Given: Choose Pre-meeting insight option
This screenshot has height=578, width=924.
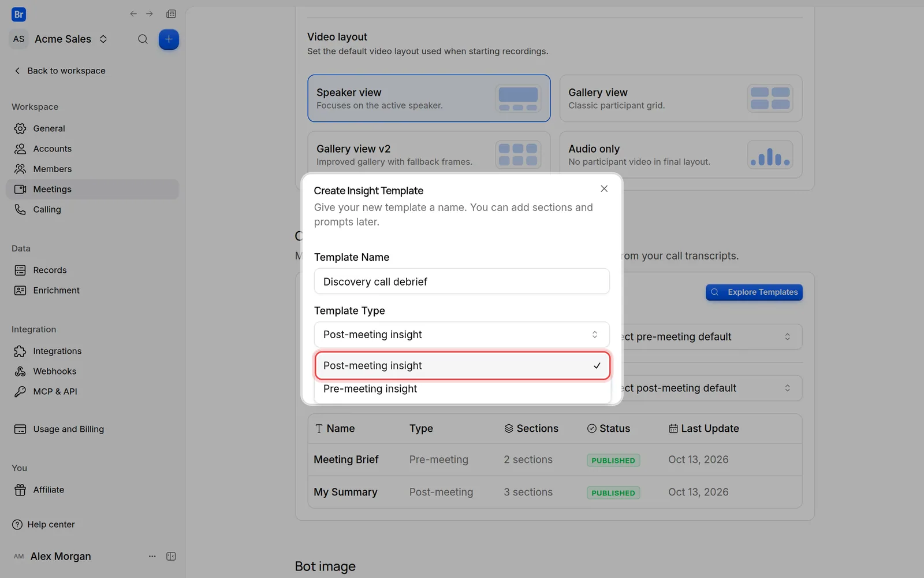Looking at the screenshot, I should click(463, 389).
